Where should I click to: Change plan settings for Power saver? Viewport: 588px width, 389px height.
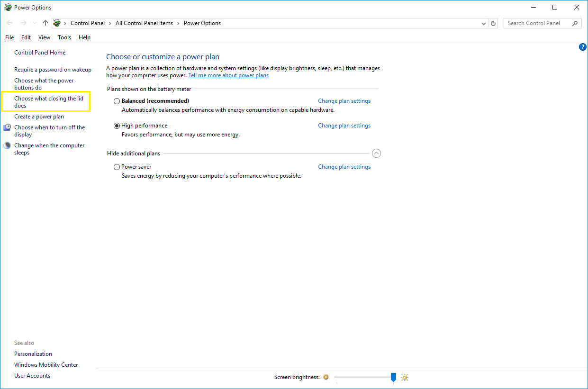pos(344,167)
